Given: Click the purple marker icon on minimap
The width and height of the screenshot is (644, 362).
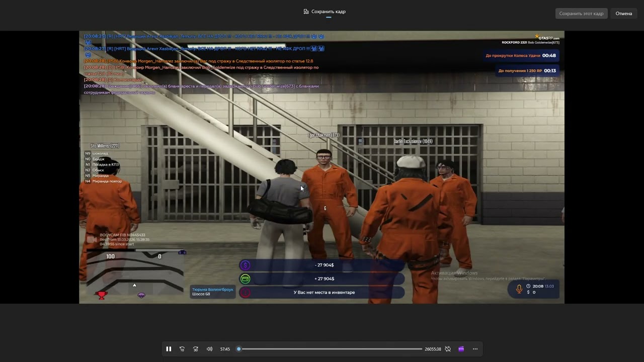Looking at the screenshot, I should [141, 295].
